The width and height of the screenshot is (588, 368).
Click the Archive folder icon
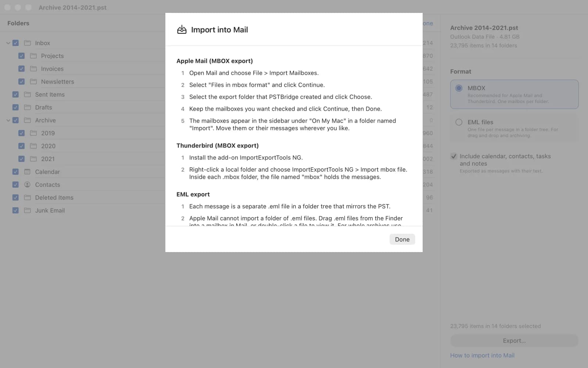(x=27, y=120)
